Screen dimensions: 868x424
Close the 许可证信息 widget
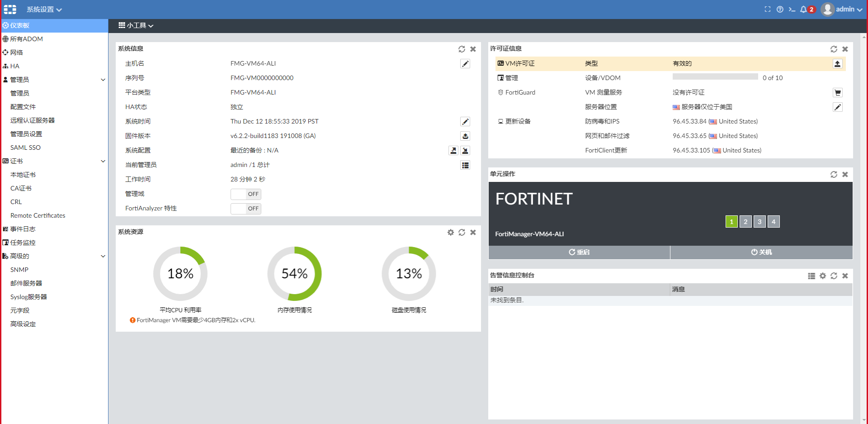[x=845, y=49]
